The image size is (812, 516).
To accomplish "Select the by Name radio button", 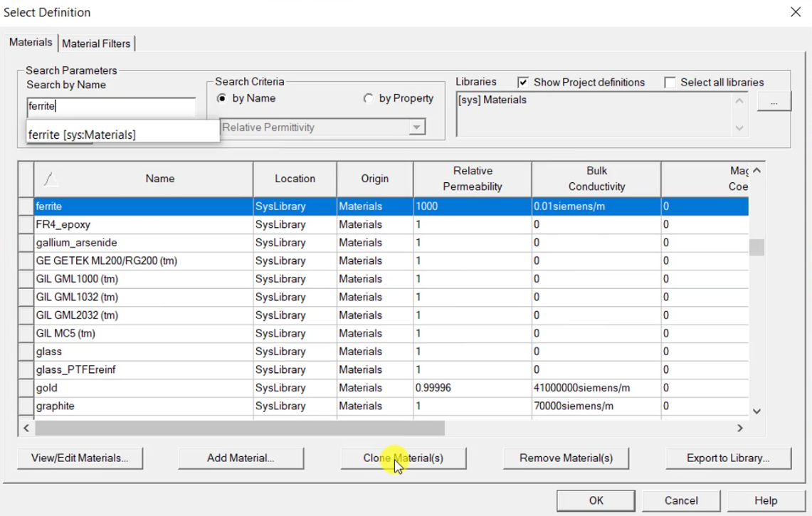I will [221, 99].
